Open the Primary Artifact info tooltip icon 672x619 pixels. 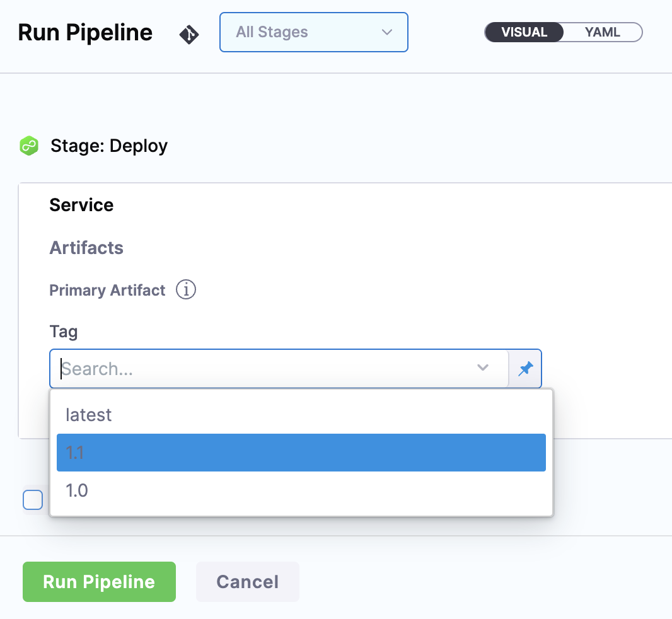(186, 290)
